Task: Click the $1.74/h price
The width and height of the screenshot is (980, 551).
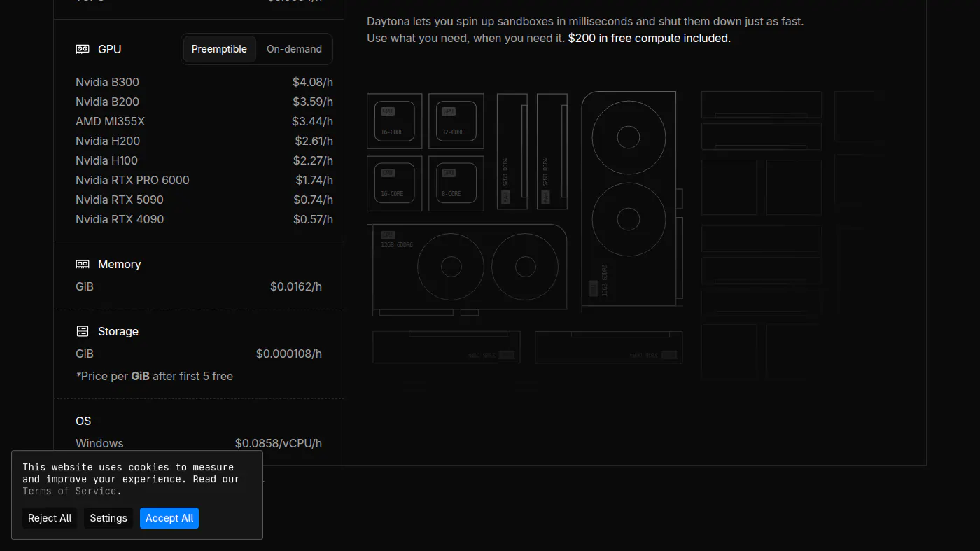Action: coord(314,180)
